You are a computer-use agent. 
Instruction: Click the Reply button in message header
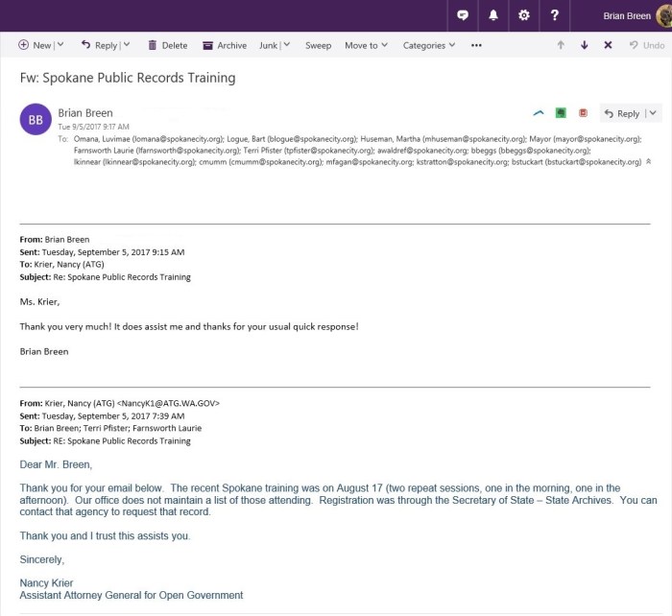click(x=622, y=113)
